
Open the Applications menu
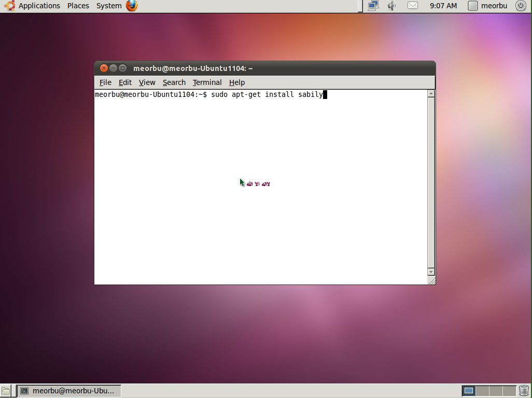(39, 6)
